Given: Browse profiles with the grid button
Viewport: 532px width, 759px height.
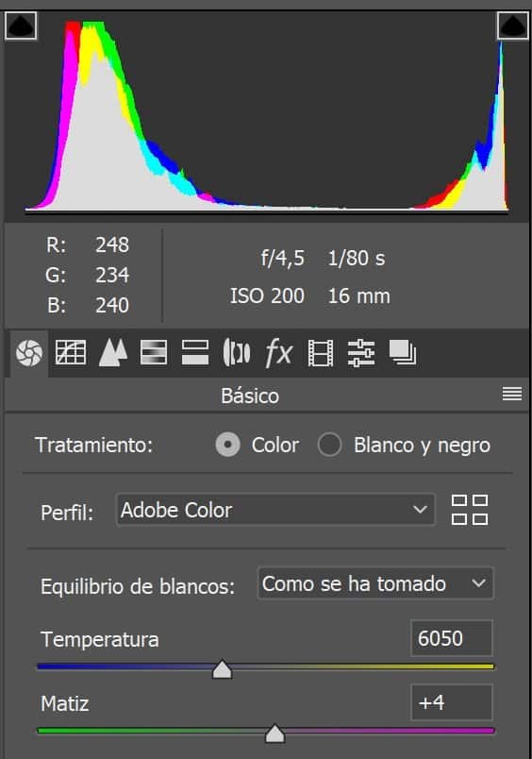Looking at the screenshot, I should [469, 510].
